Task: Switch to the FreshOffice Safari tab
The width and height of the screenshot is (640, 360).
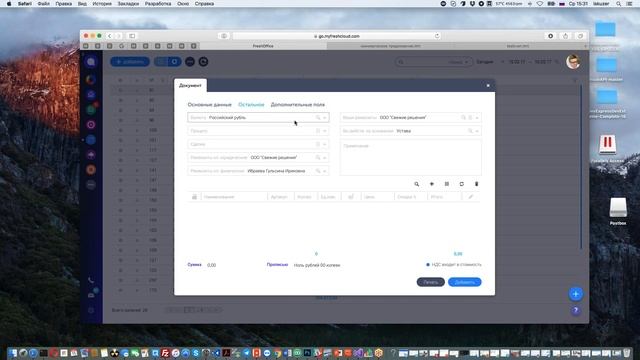Action: point(263,46)
